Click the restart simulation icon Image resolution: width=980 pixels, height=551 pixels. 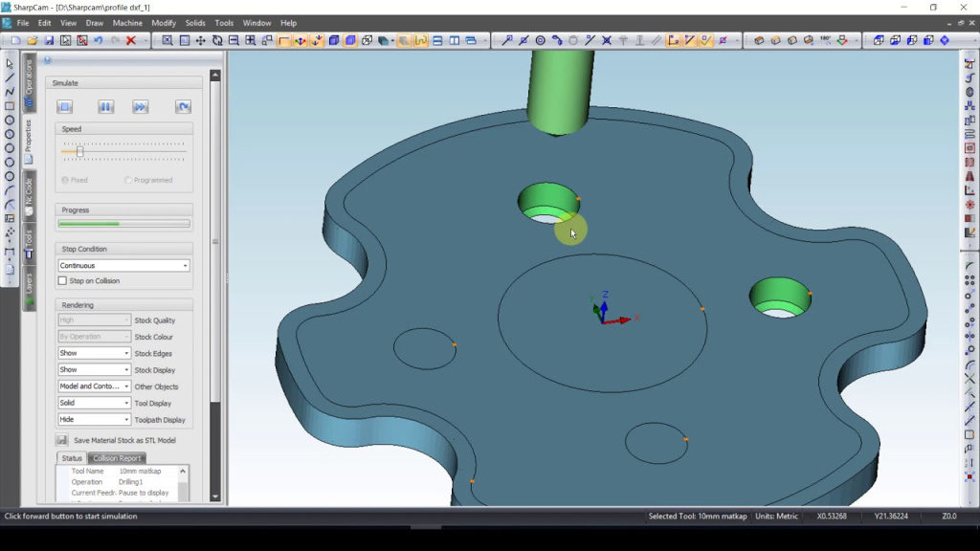click(x=183, y=107)
